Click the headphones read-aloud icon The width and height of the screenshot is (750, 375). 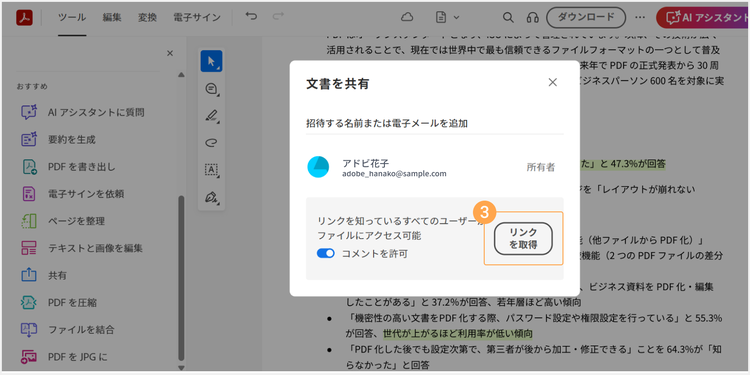point(532,18)
